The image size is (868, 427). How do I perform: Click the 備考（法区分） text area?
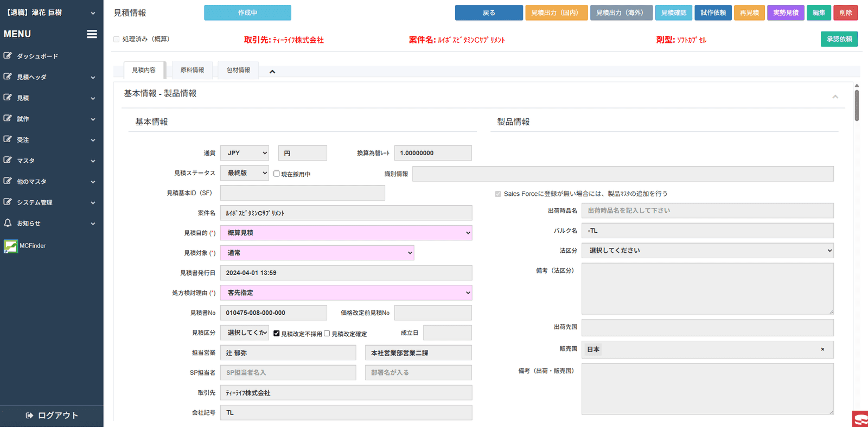707,289
